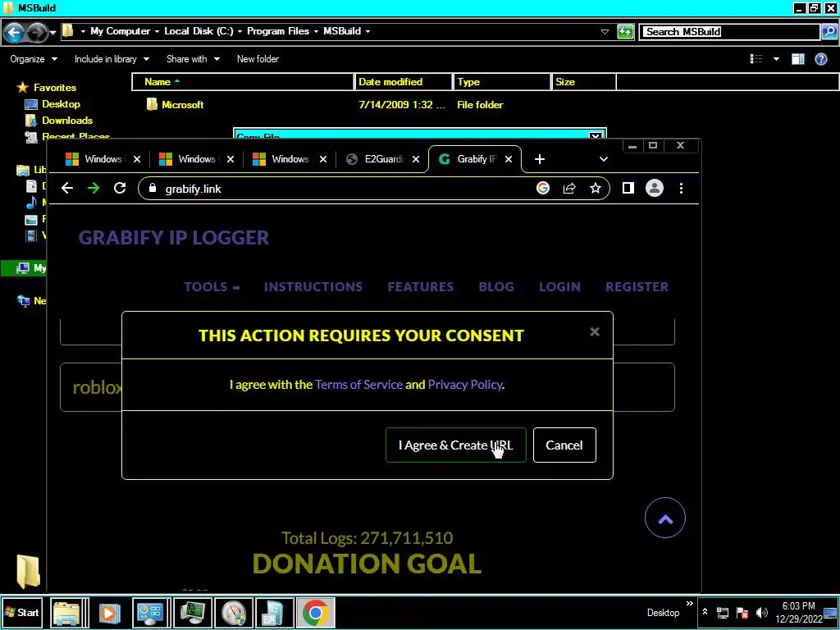The image size is (840, 630).
Task: Click the LOGIN link
Action: click(559, 286)
